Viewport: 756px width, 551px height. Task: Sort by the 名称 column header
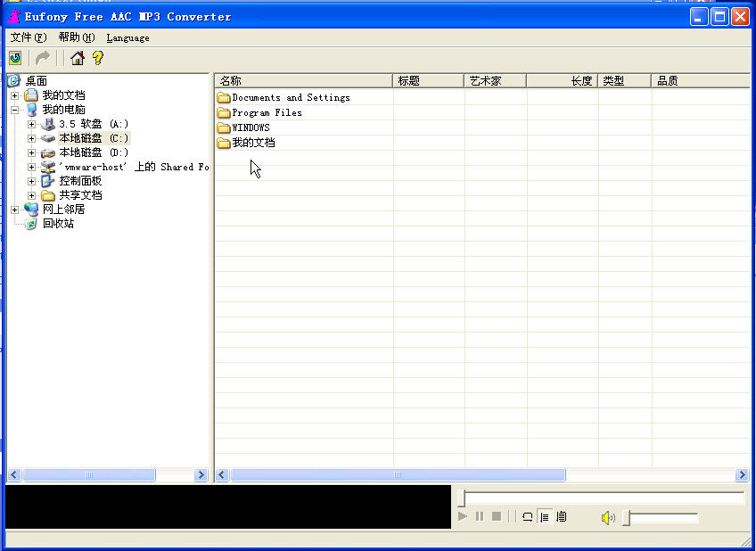click(304, 81)
